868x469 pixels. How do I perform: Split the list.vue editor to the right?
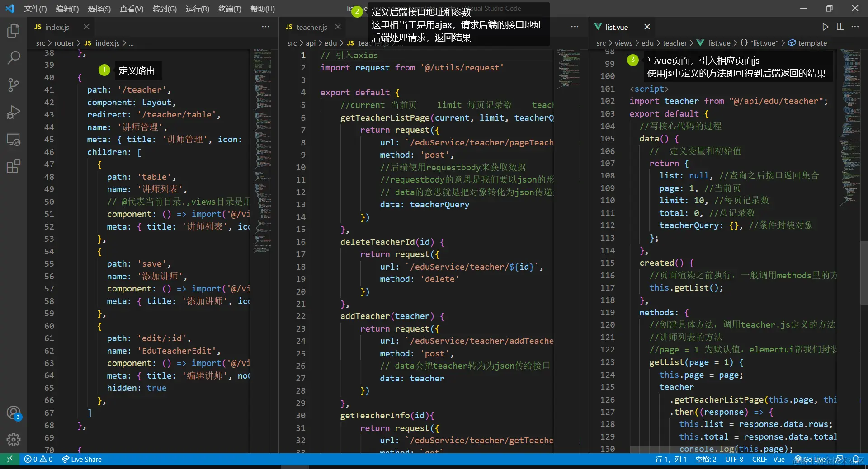[840, 27]
